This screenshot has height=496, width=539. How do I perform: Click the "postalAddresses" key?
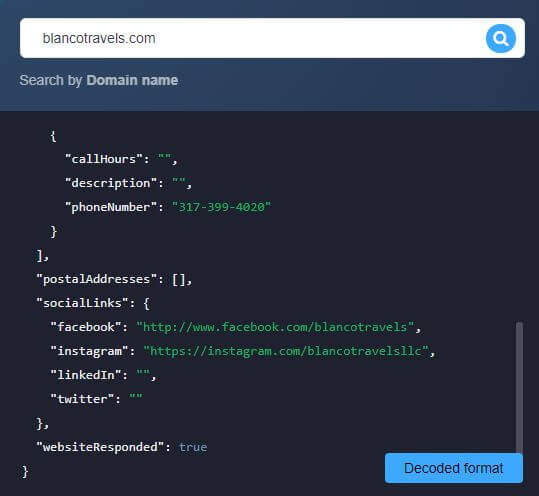(96, 279)
